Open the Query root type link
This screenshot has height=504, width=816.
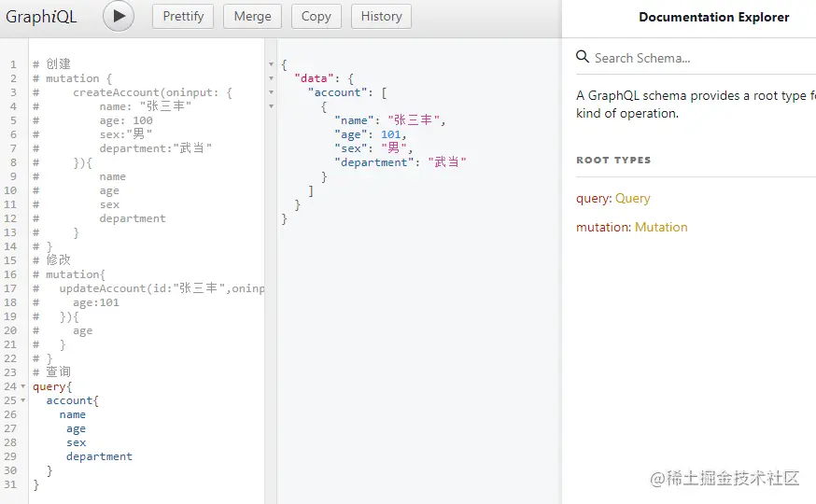pos(633,198)
